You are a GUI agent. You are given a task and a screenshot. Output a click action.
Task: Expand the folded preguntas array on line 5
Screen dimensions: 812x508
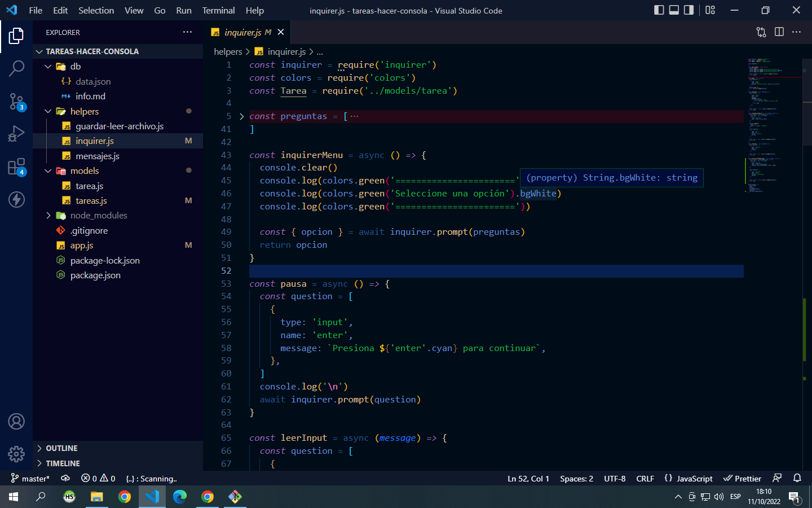(241, 116)
